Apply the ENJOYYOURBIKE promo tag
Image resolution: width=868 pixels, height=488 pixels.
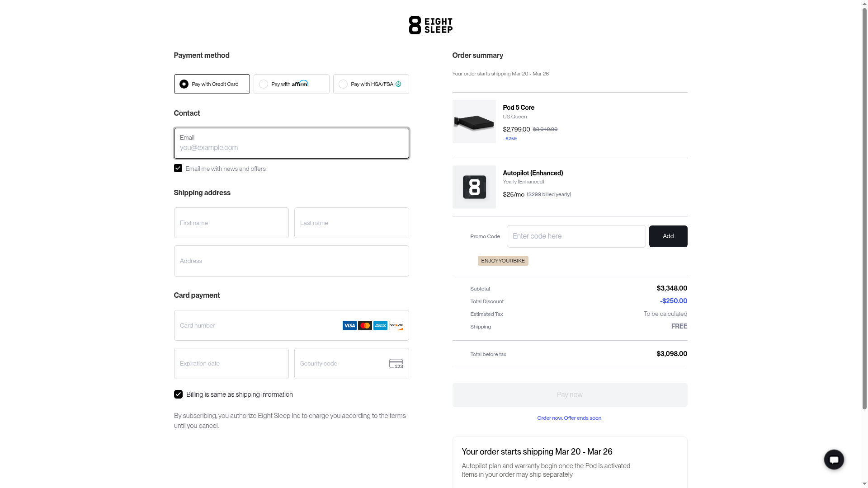[503, 261]
